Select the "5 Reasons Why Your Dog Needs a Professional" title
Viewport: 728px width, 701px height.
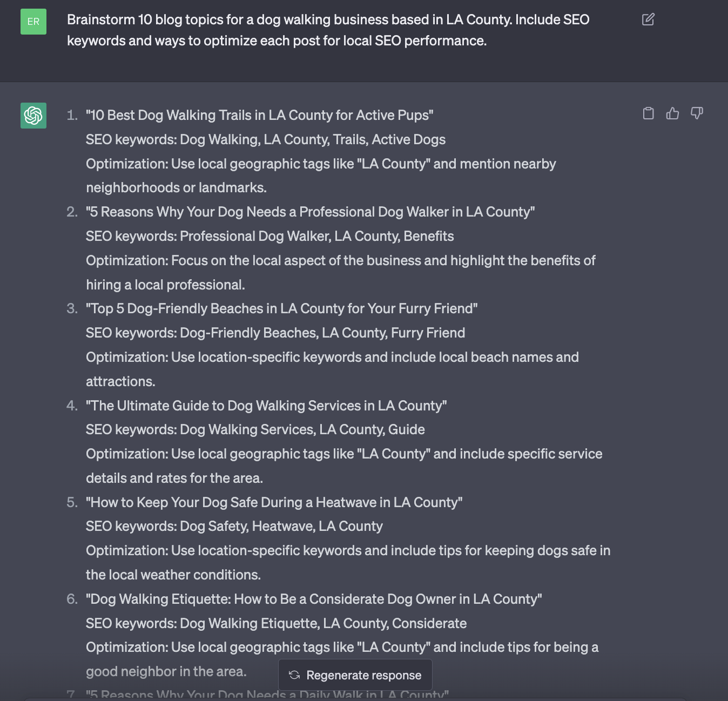pos(311,212)
